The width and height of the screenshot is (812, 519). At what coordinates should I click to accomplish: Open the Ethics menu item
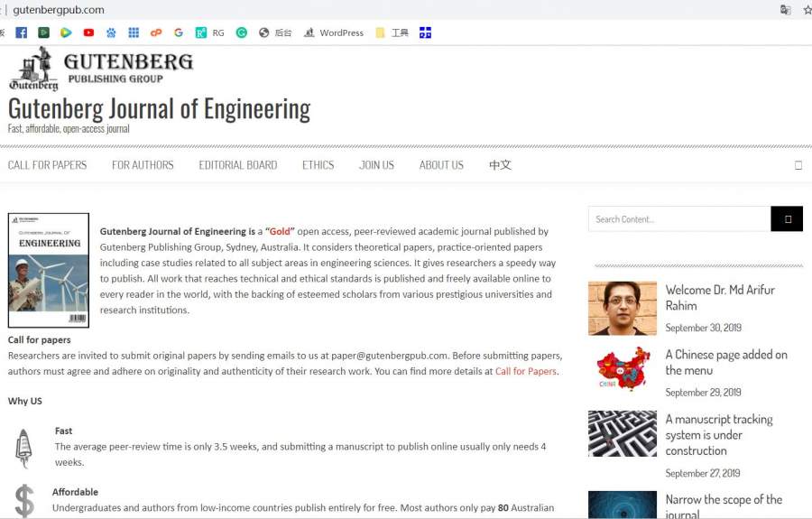318,165
